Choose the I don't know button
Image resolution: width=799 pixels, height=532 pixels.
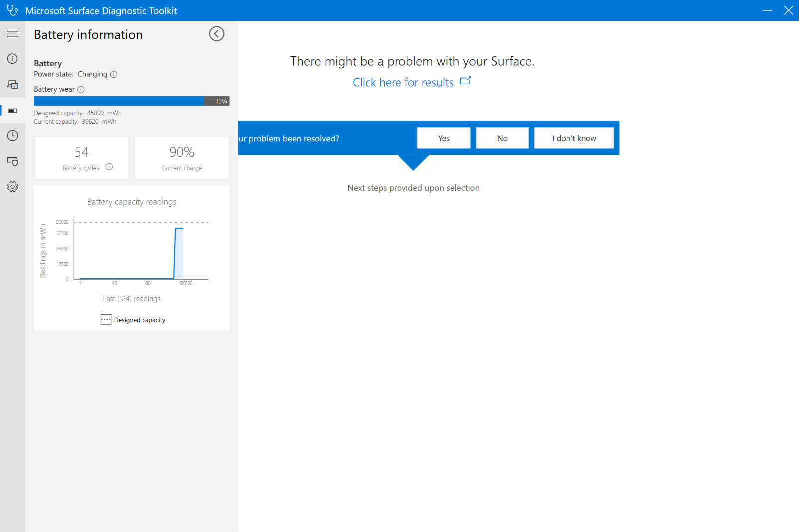tap(574, 138)
